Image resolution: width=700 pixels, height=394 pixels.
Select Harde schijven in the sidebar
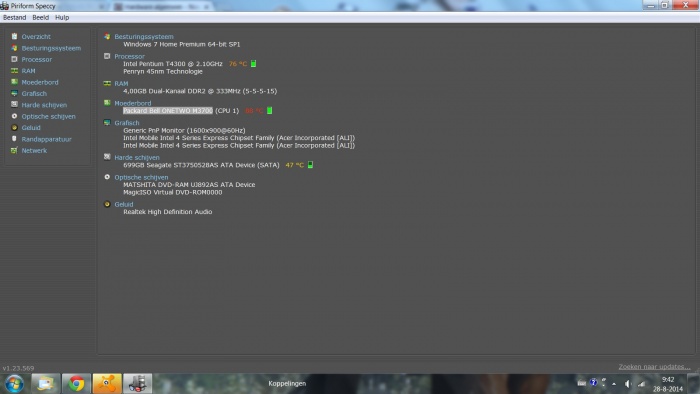(x=44, y=105)
